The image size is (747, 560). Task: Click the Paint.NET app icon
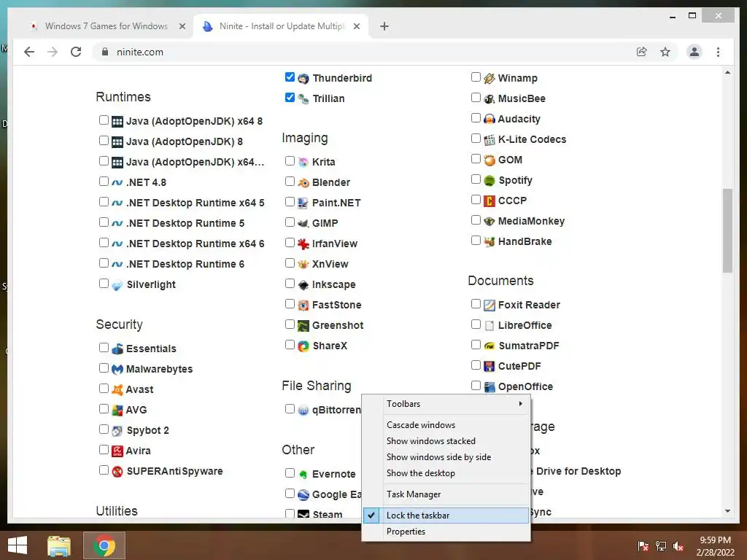pyautogui.click(x=303, y=203)
